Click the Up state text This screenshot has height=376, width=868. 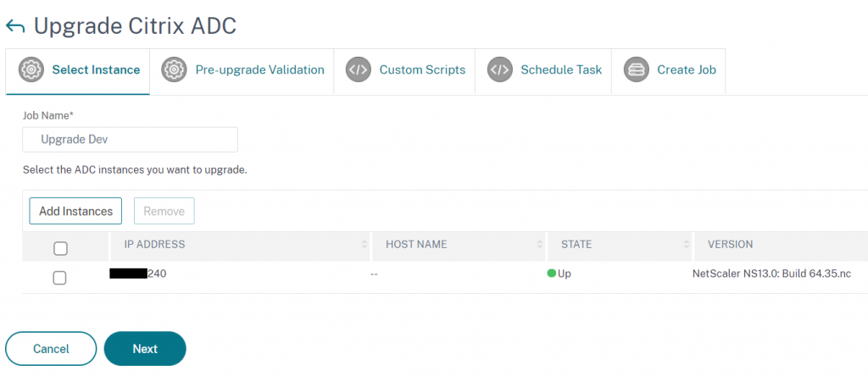point(564,274)
